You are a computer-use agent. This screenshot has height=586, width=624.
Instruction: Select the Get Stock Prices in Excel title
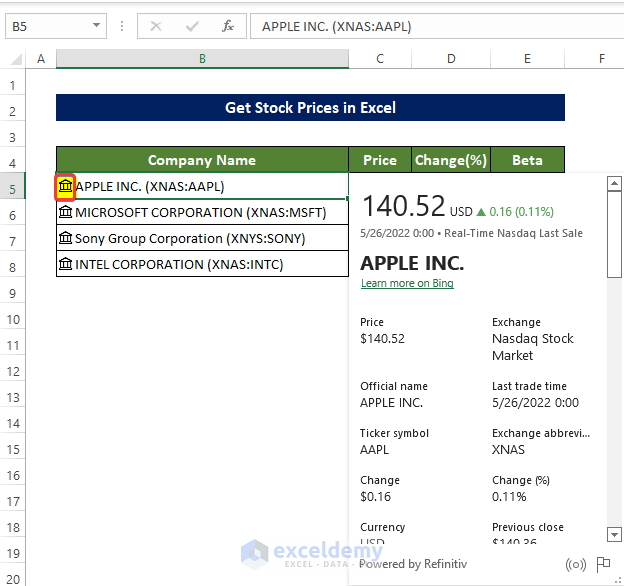pyautogui.click(x=310, y=107)
